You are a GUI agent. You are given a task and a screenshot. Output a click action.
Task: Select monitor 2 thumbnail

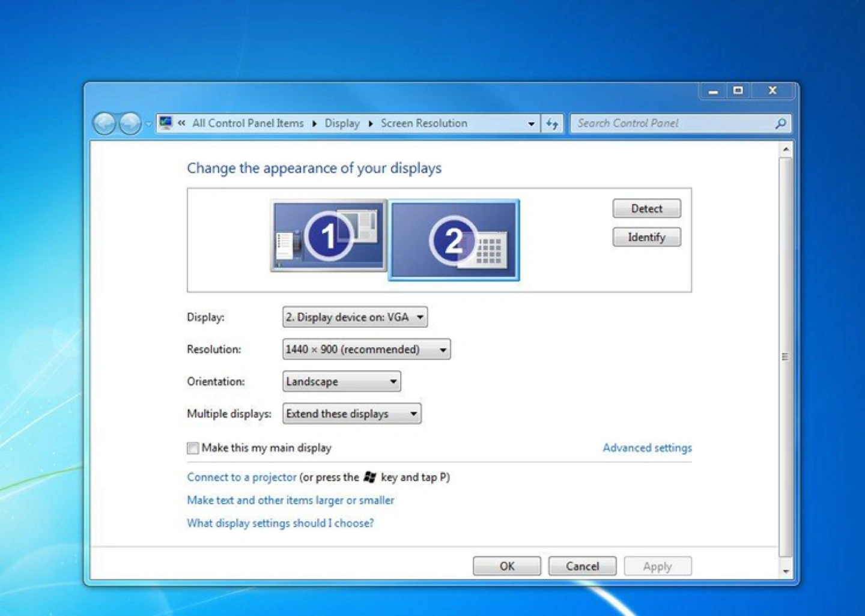click(x=454, y=240)
